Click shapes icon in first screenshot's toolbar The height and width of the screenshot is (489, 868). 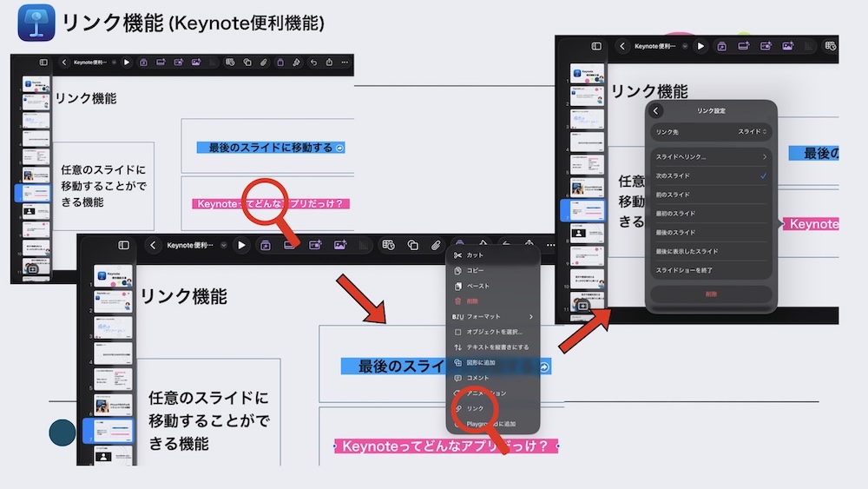click(247, 63)
